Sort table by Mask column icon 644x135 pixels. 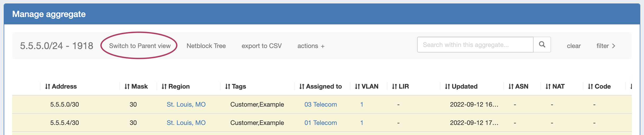[127, 86]
